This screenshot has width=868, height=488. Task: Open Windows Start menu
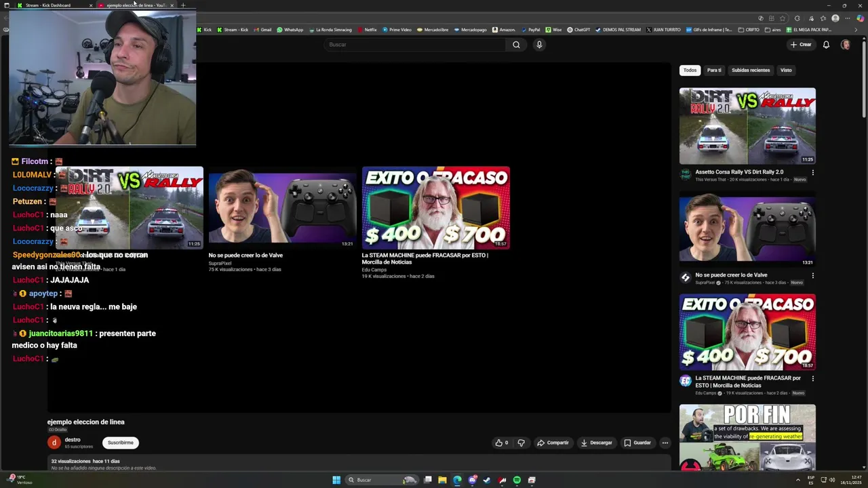336,480
